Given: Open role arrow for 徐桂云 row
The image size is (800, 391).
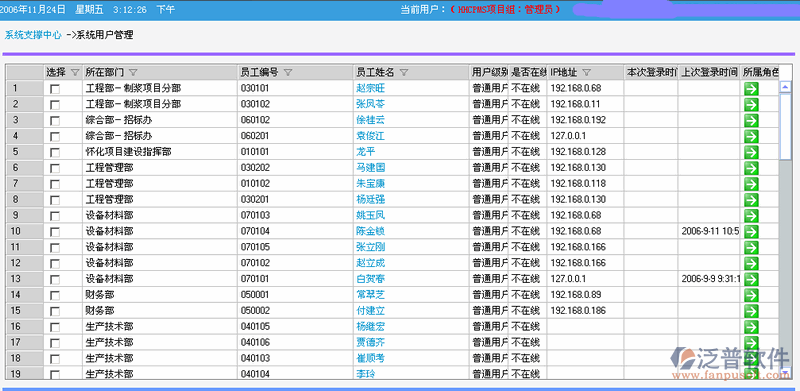Looking at the screenshot, I should pyautogui.click(x=751, y=120).
